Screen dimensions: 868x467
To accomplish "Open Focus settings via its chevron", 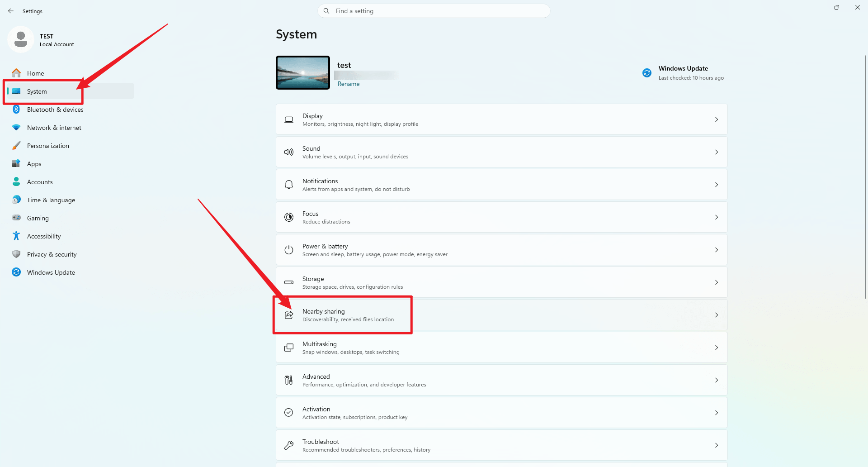I will pos(717,217).
